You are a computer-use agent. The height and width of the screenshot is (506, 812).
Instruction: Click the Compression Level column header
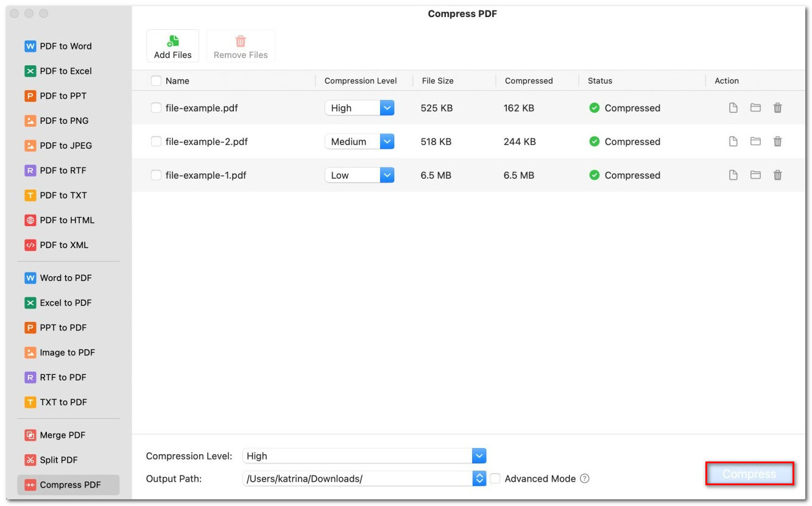(361, 80)
